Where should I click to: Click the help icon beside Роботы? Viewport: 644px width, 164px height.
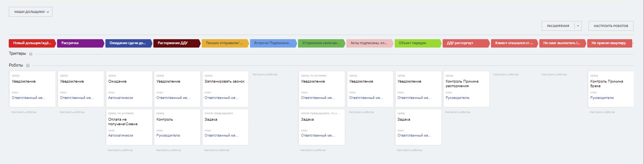28,65
